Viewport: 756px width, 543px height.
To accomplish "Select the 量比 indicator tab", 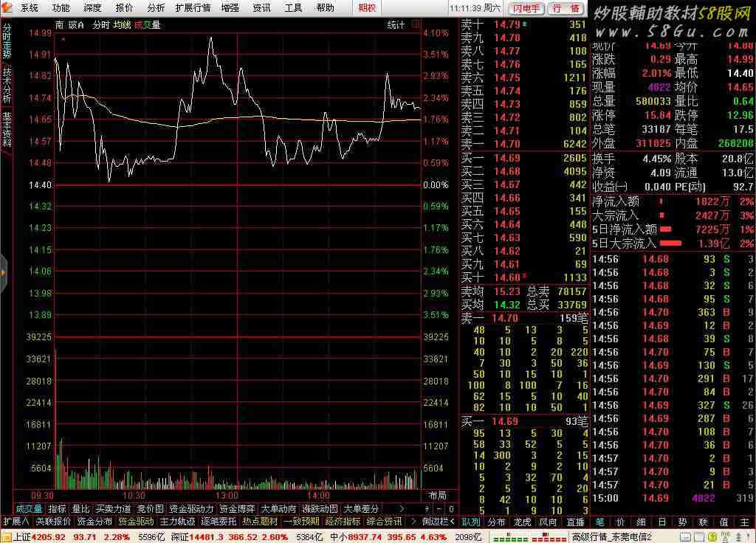I will coord(80,509).
